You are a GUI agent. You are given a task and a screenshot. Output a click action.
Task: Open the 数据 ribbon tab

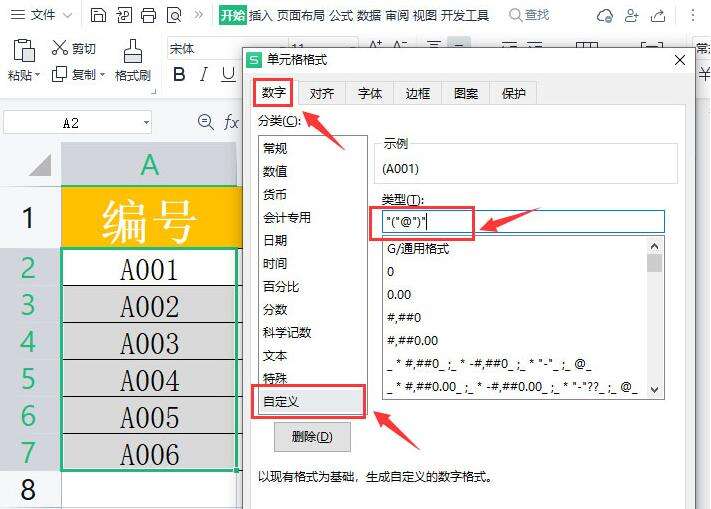[369, 15]
